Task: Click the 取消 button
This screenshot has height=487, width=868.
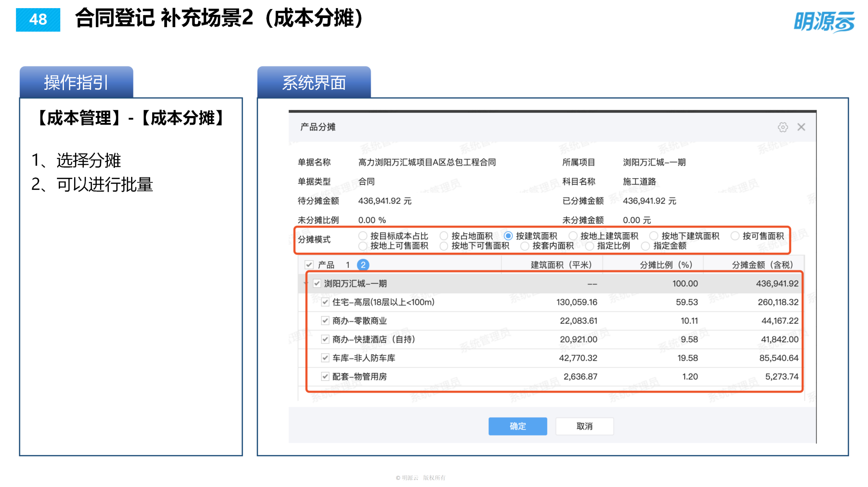Action: click(x=584, y=426)
